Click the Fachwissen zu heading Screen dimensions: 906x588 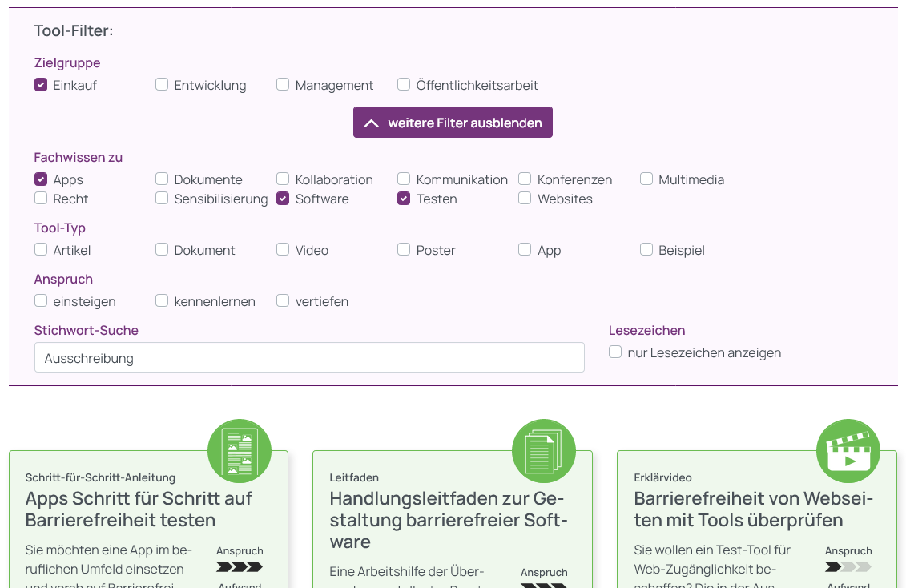(x=78, y=157)
